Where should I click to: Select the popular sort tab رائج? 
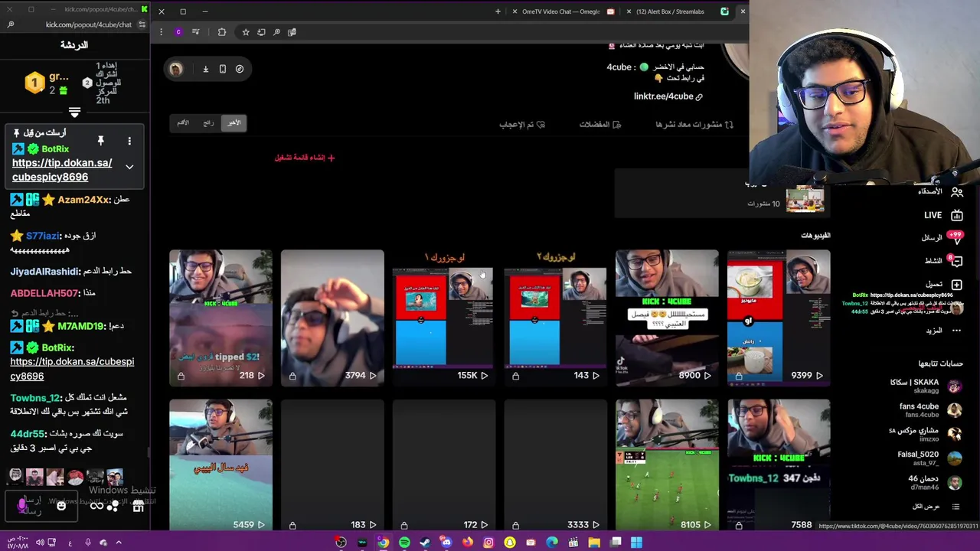[208, 122]
